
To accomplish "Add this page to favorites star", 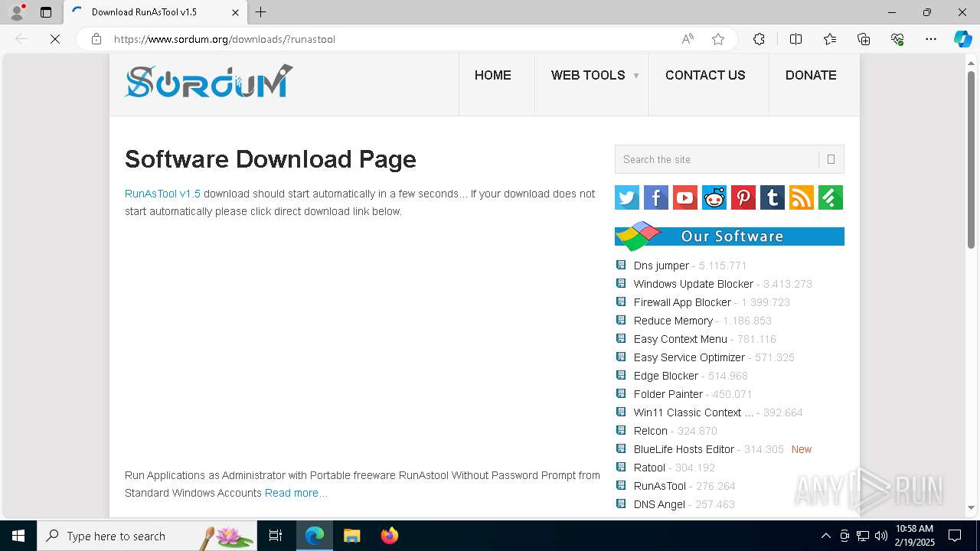I will tap(718, 39).
